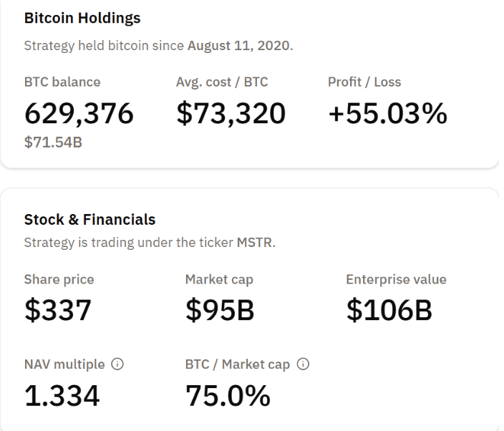The height and width of the screenshot is (431, 504).
Task: Click the Avg. cost / BTC label
Action: pyautogui.click(x=222, y=82)
